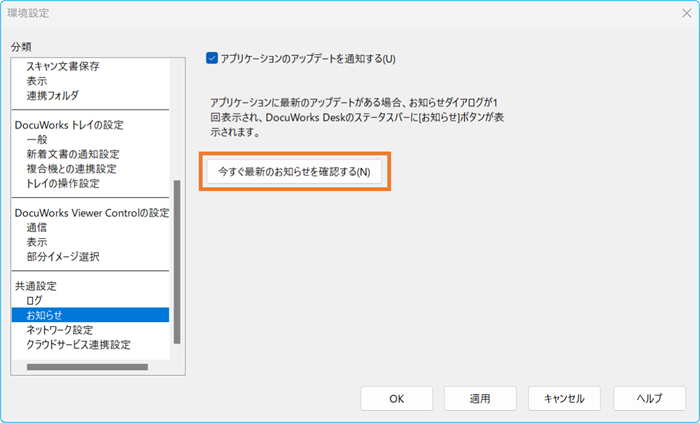The width and height of the screenshot is (700, 423).
Task: Click the 適用 button
Action: click(x=479, y=398)
